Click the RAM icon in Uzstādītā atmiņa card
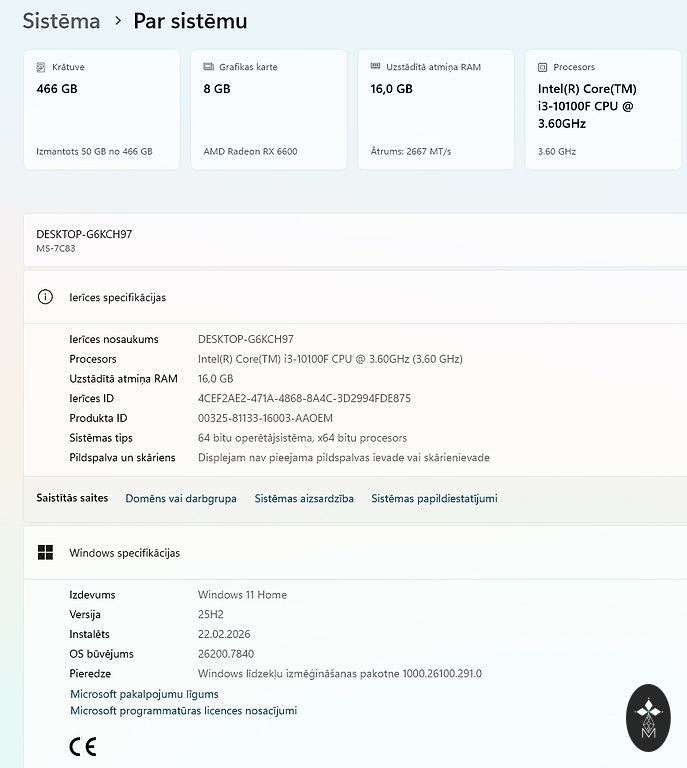 (375, 67)
